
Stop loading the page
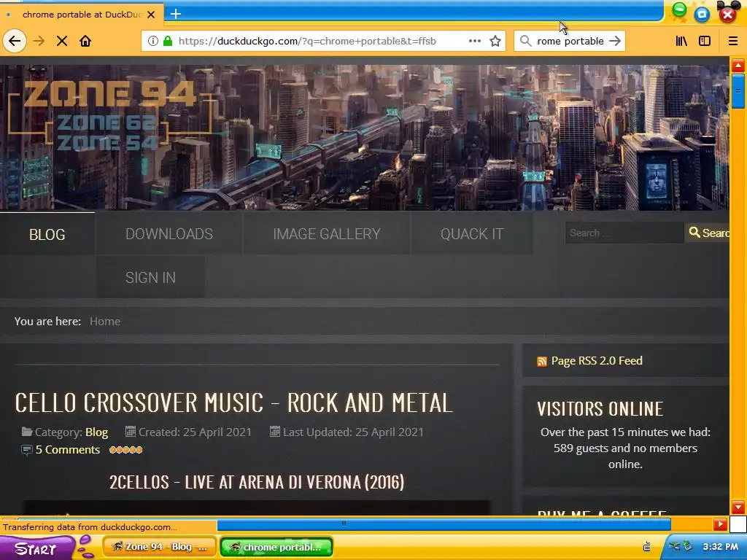tap(62, 41)
